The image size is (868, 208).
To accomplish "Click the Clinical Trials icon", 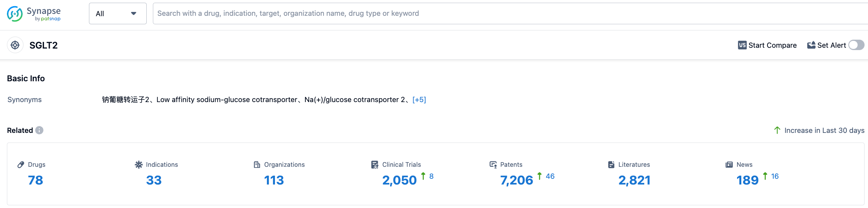I will [x=375, y=164].
